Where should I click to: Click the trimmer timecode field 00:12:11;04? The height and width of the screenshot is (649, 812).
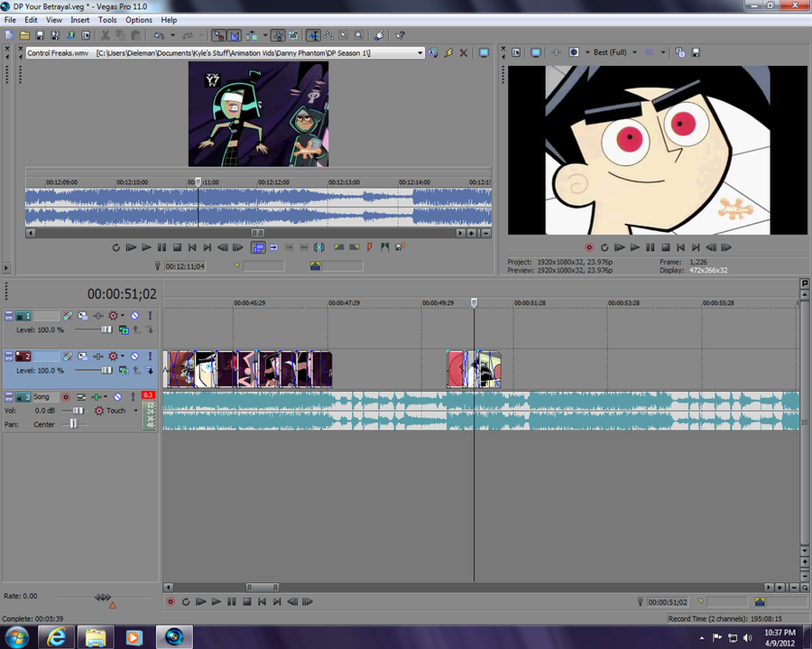click(x=185, y=266)
